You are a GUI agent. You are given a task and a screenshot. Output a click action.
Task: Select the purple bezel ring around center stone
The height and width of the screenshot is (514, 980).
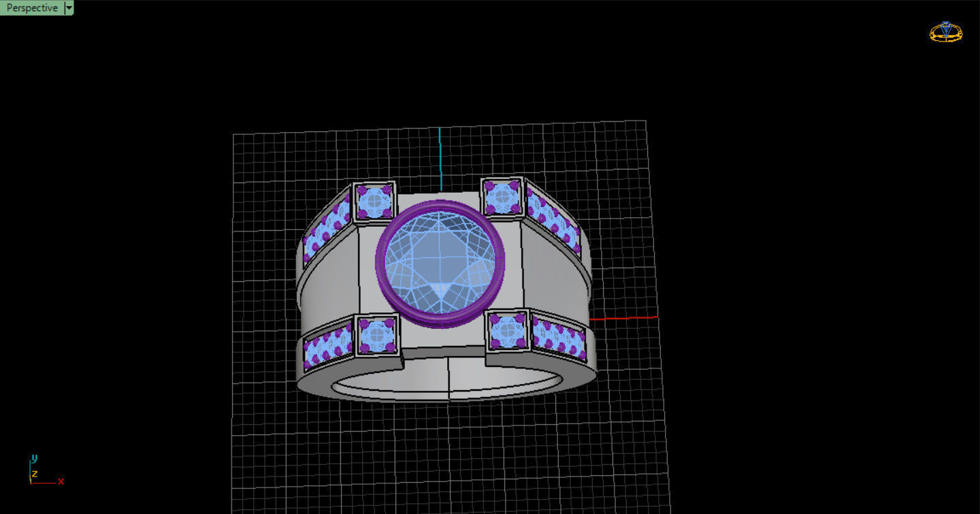pyautogui.click(x=380, y=264)
